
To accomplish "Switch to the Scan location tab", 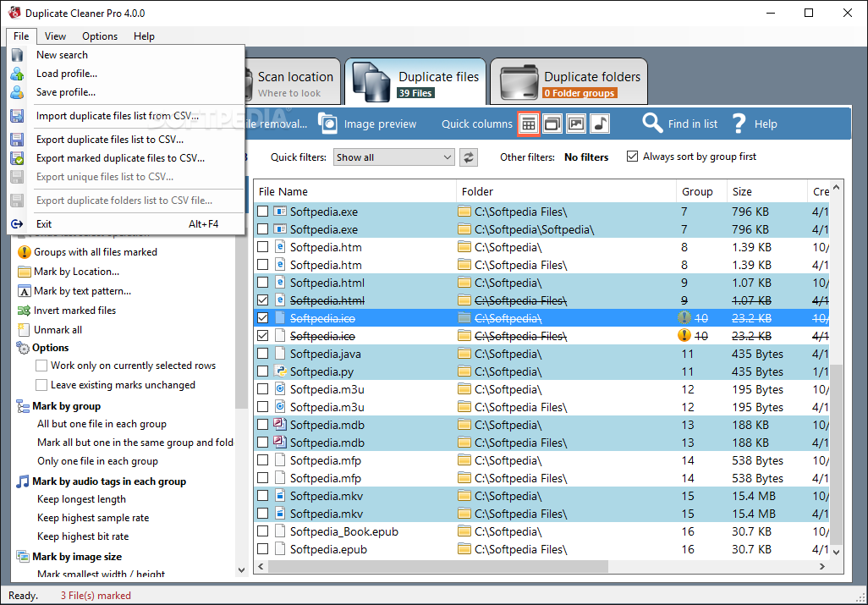I will [295, 83].
